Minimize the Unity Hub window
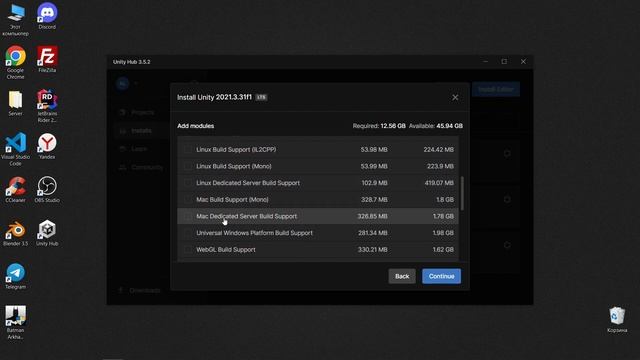640x360 pixels. (x=485, y=62)
